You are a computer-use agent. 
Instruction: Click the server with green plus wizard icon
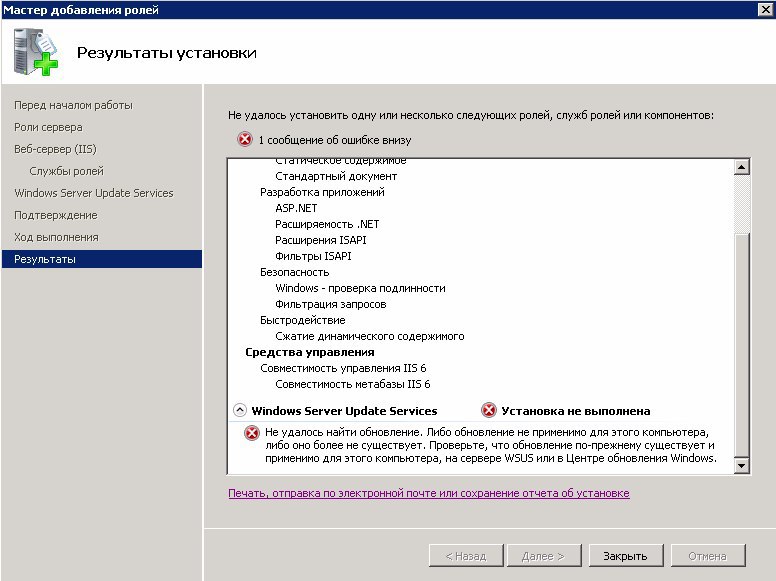tap(36, 52)
